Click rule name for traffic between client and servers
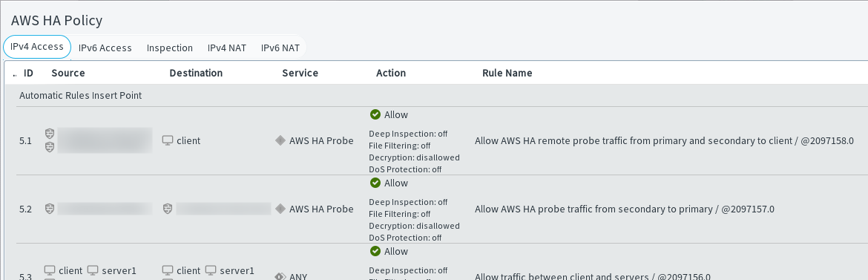Screen dimensions: 868x280 pos(592,277)
